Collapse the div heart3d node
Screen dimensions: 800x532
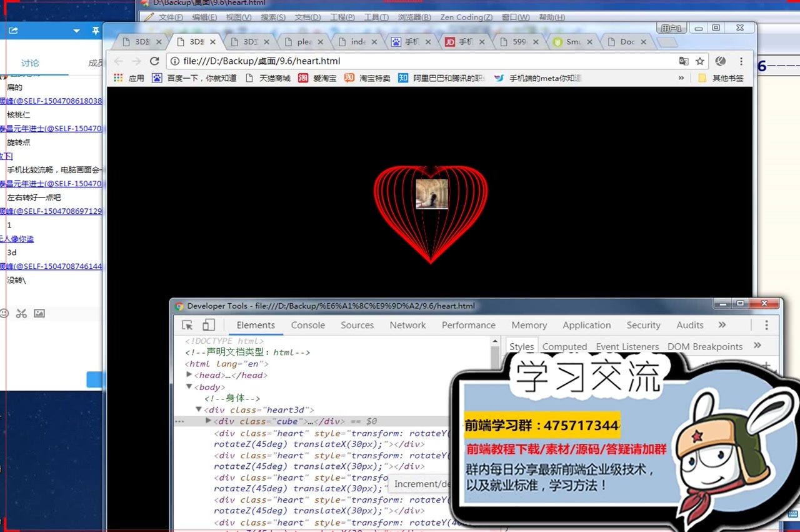point(199,409)
